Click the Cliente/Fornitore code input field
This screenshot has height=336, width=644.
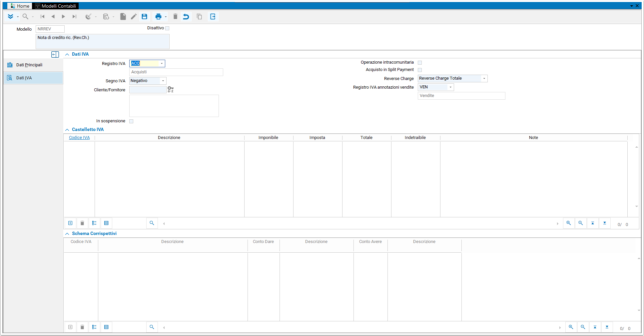[148, 90]
